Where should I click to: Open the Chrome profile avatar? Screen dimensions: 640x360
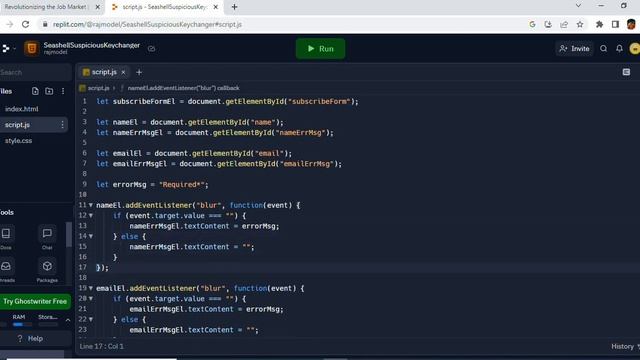coord(631,24)
